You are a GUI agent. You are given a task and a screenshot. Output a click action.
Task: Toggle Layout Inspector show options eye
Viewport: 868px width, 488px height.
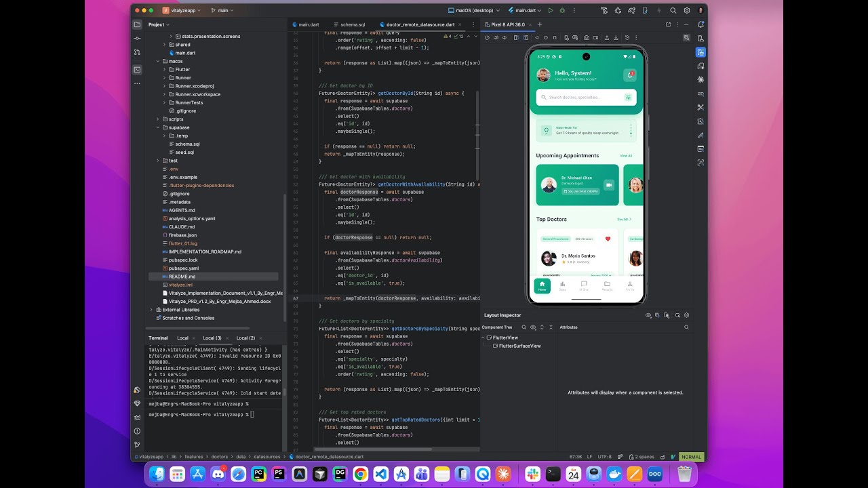pyautogui.click(x=648, y=315)
